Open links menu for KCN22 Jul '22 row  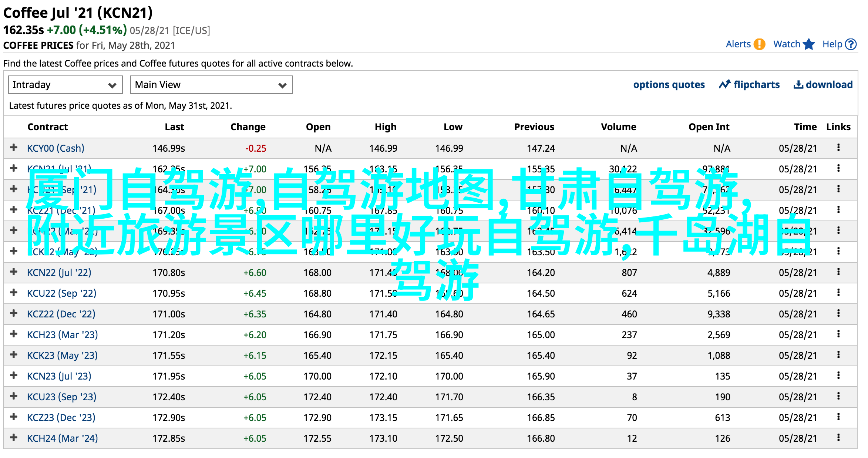(838, 272)
